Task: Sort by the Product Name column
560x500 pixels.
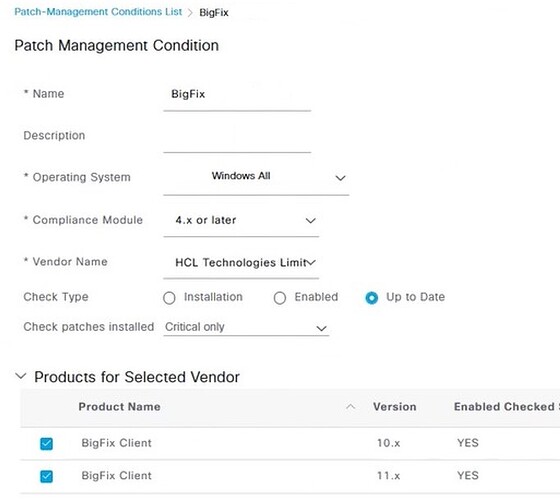Action: (119, 407)
